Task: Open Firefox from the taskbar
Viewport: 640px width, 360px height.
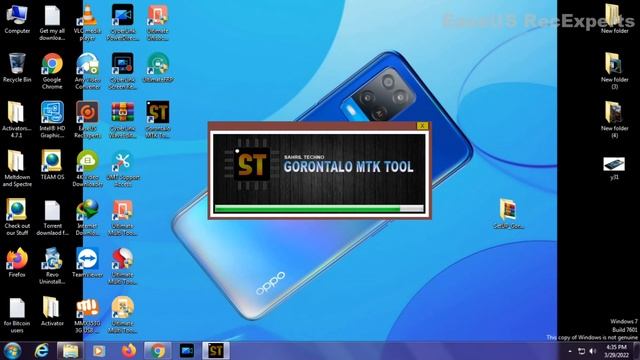Action: pyautogui.click(x=129, y=351)
